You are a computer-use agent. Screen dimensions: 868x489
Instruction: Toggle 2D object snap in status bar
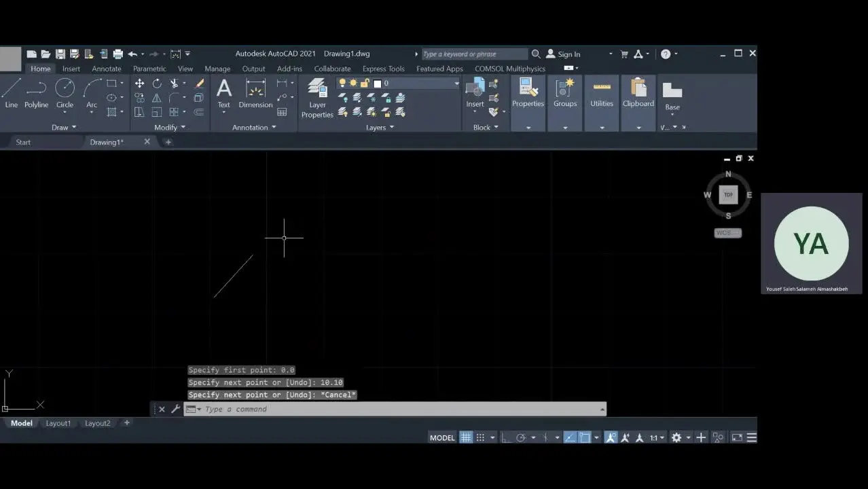pyautogui.click(x=584, y=437)
